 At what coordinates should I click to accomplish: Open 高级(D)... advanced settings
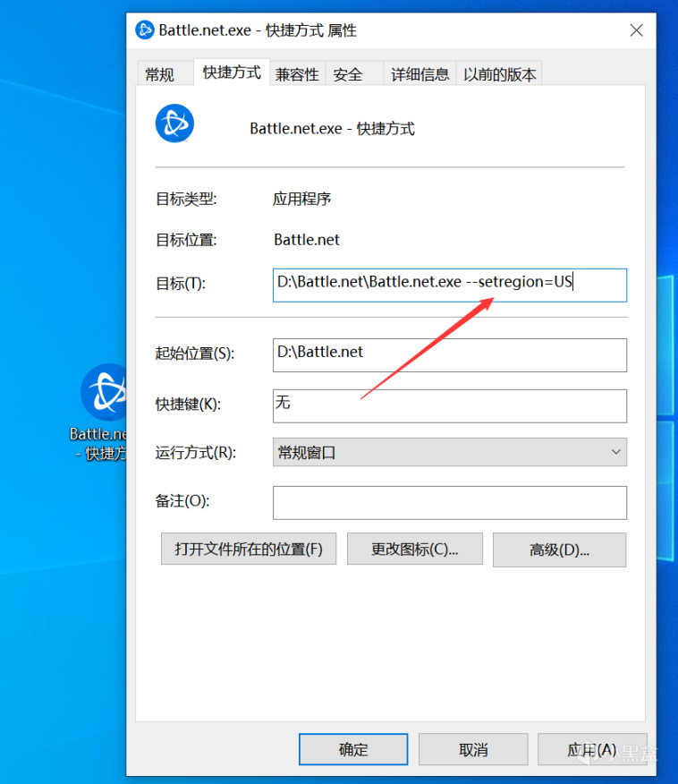tap(560, 550)
